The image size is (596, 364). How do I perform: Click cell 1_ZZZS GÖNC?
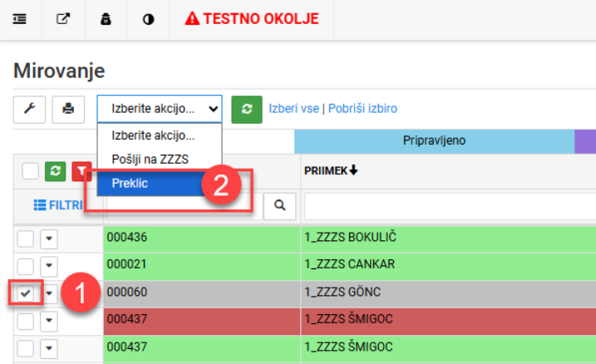pos(449,293)
